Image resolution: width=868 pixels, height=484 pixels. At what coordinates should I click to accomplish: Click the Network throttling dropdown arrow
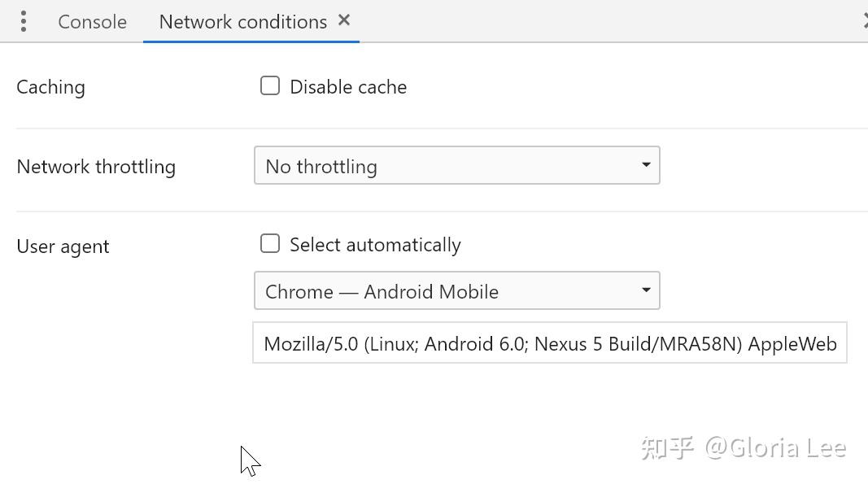pyautogui.click(x=646, y=165)
